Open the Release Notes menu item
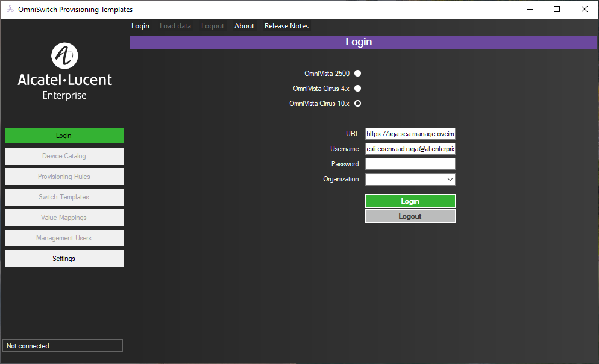599x364 pixels. coord(286,26)
